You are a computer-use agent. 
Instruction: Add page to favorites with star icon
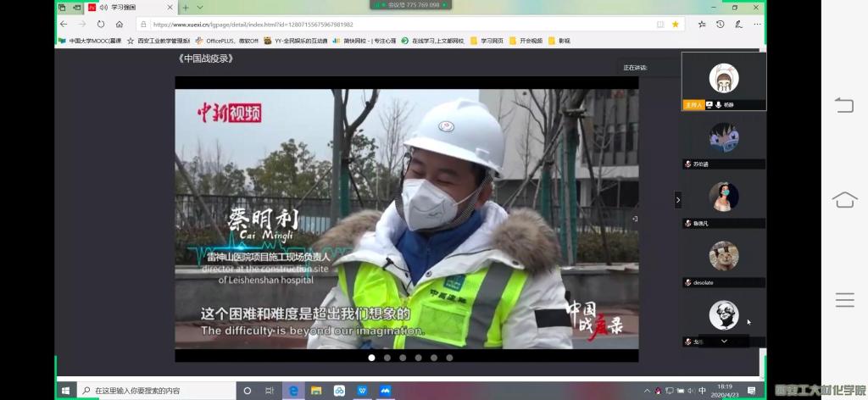point(676,25)
